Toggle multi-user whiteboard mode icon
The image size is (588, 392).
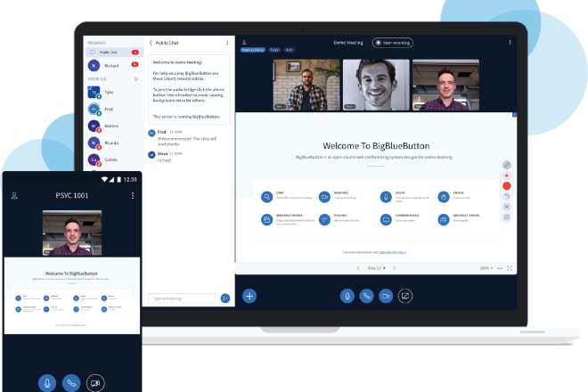coord(507,217)
